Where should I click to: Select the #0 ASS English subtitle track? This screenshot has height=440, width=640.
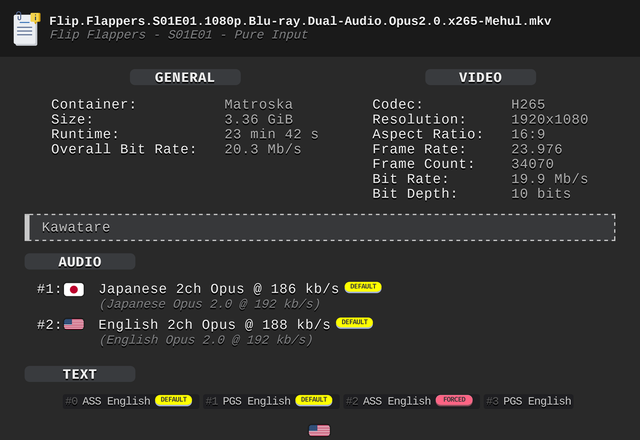130,401
